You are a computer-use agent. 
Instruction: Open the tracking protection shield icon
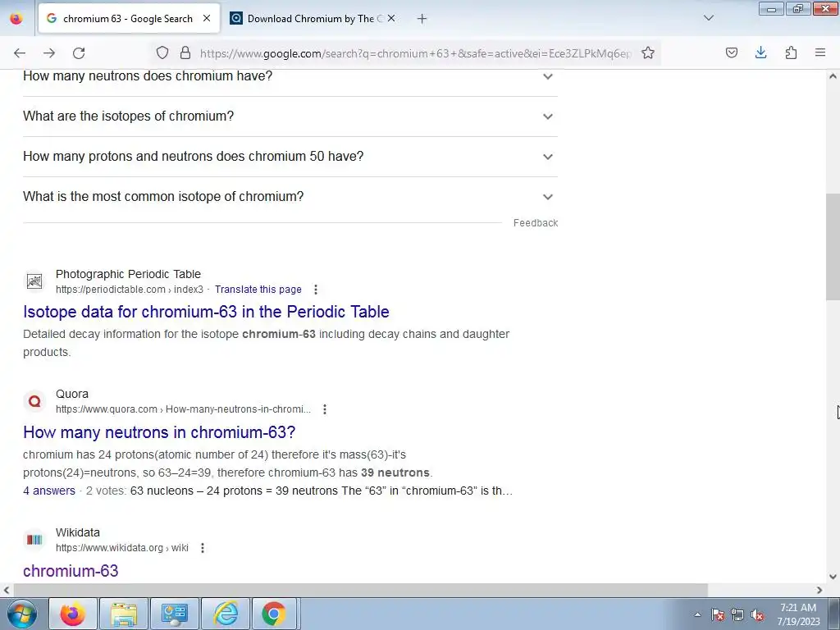pyautogui.click(x=162, y=52)
